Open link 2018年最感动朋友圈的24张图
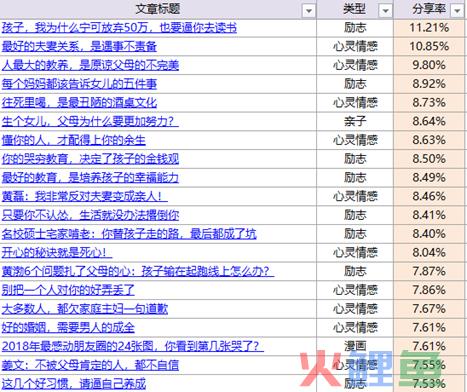This screenshot has width=467, height=392. pyautogui.click(x=132, y=346)
